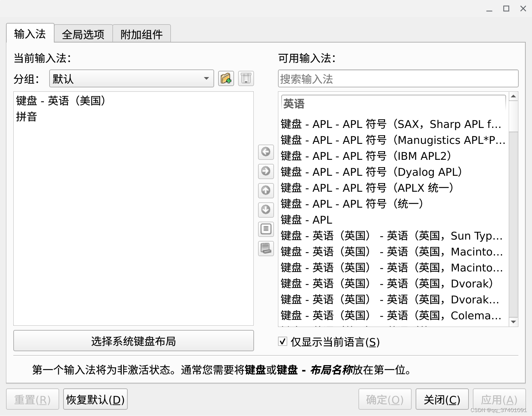Select 键盘 - APL from available methods
Viewport: 532px width, 416px height.
[306, 220]
